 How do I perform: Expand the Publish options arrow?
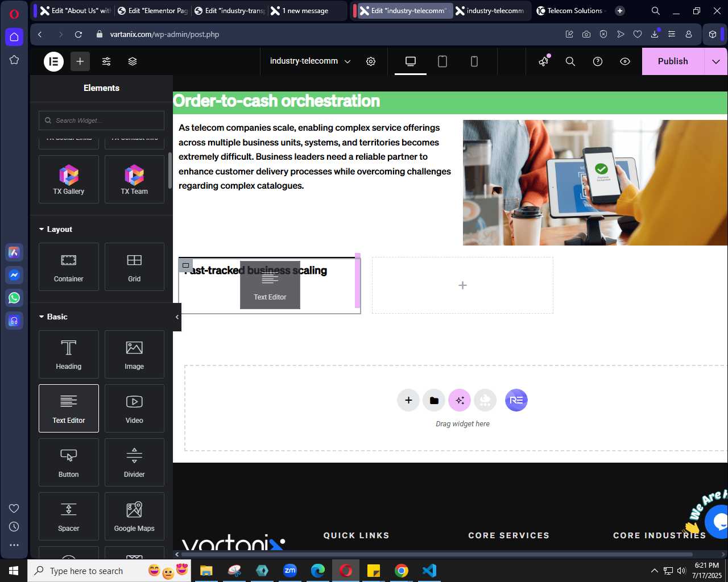(716, 61)
